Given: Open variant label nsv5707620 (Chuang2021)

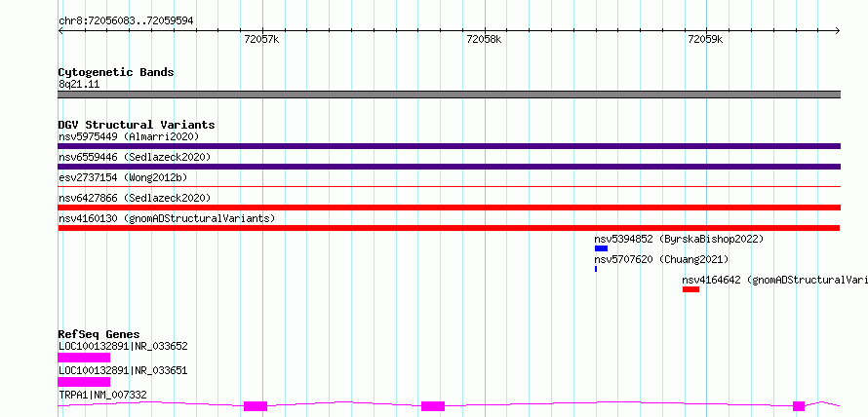Looking at the screenshot, I should [x=661, y=259].
